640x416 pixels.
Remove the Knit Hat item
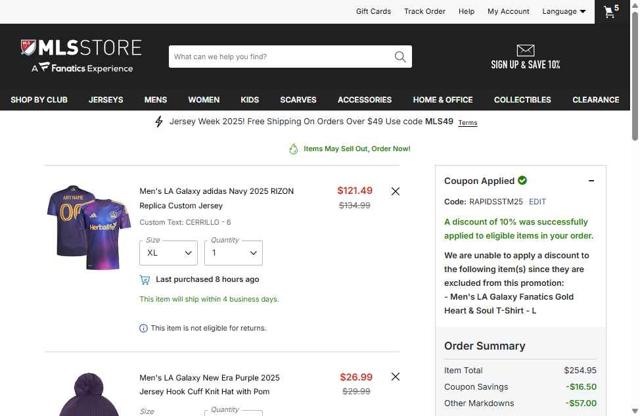point(395,377)
